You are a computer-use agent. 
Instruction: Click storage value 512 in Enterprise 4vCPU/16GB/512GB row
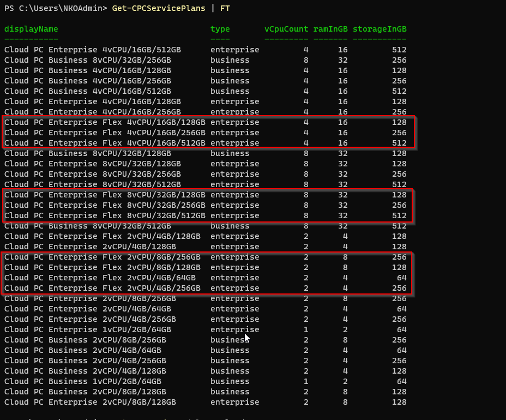pos(399,50)
